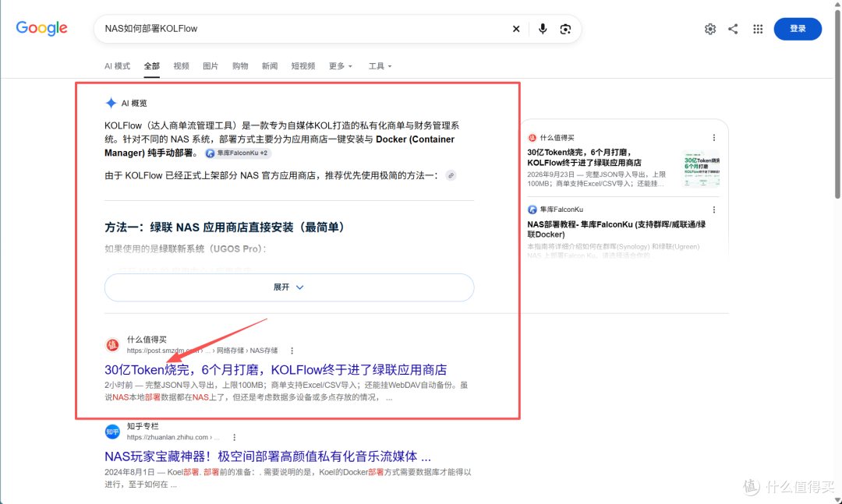Viewport: 842px width, 504px height.
Task: Open result NAS玩家宝藏神器 title link
Action: pos(267,456)
